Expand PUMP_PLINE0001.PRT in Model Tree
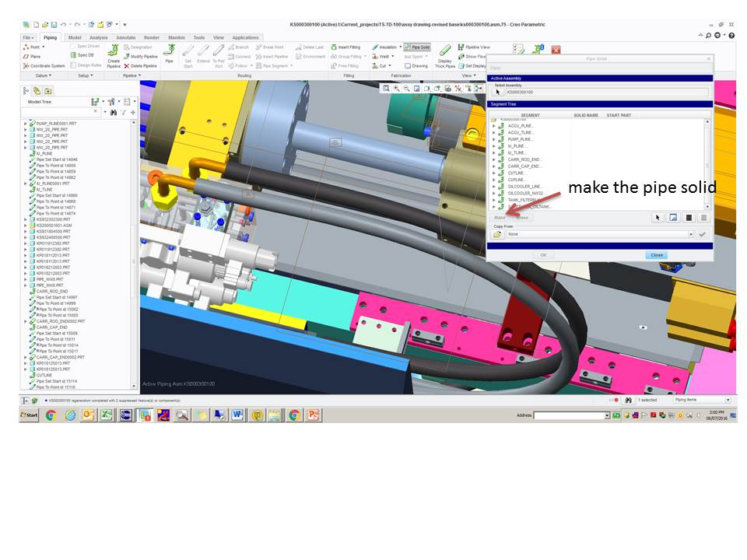The width and height of the screenshot is (747, 560). 26,124
